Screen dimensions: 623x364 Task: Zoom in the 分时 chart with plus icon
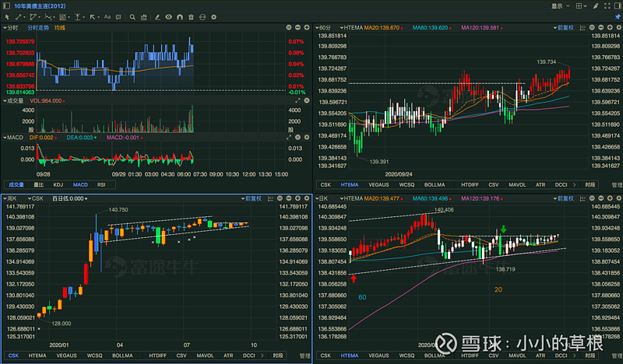[x=307, y=27]
